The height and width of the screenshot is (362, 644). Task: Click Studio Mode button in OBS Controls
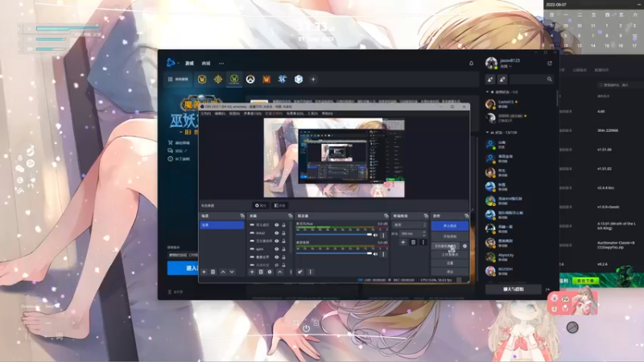(450, 255)
